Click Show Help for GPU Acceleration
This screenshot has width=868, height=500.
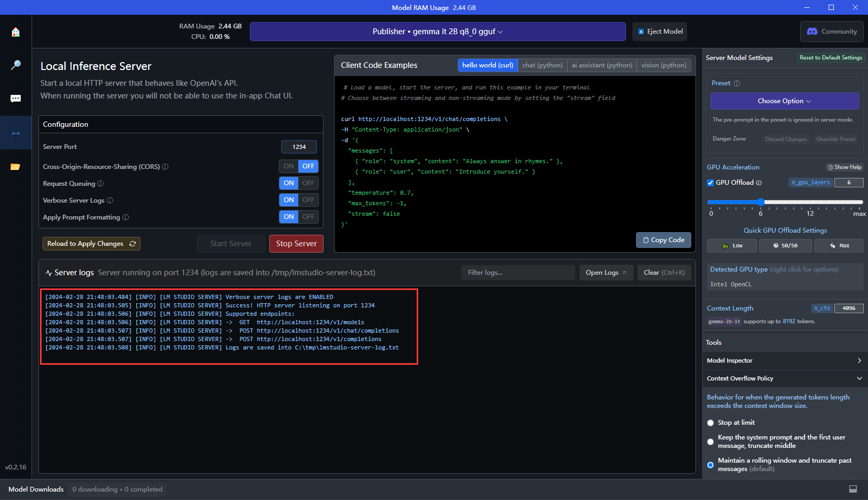pos(844,167)
